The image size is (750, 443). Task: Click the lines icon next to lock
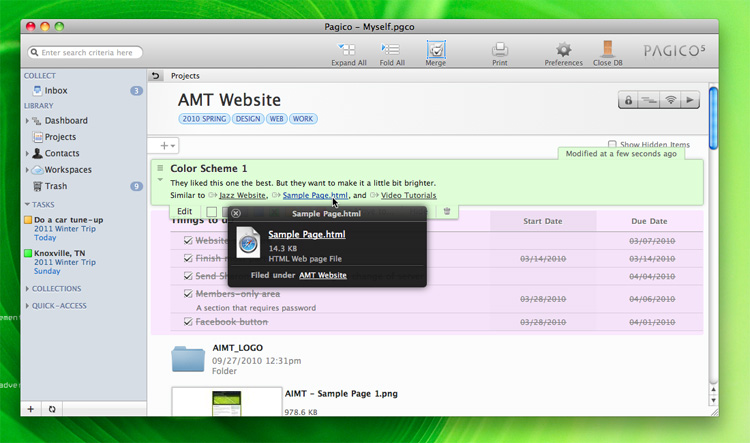click(649, 100)
